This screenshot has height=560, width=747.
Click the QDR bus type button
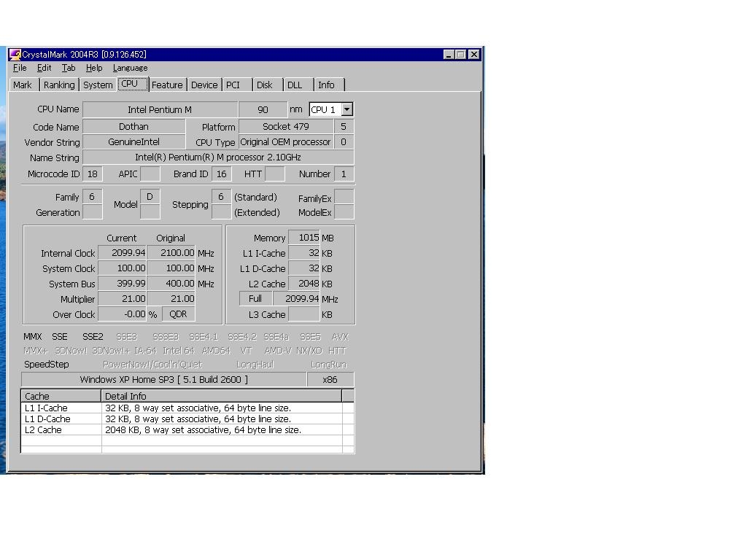178,314
